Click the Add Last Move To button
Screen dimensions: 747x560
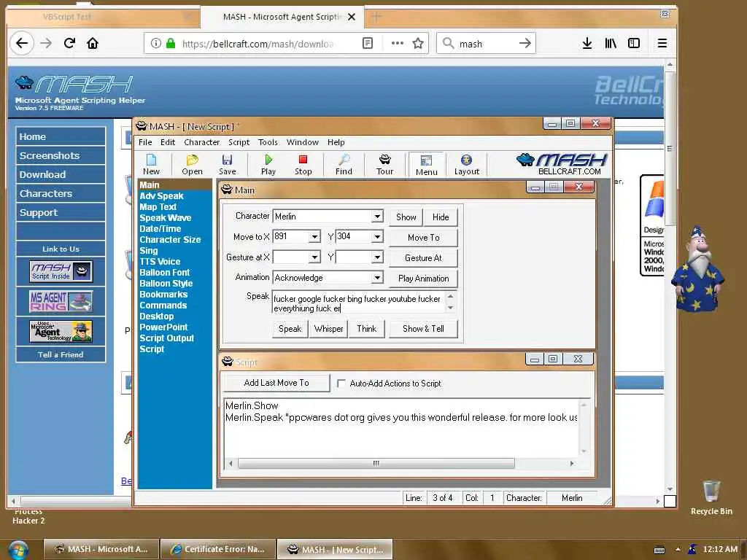click(x=276, y=383)
